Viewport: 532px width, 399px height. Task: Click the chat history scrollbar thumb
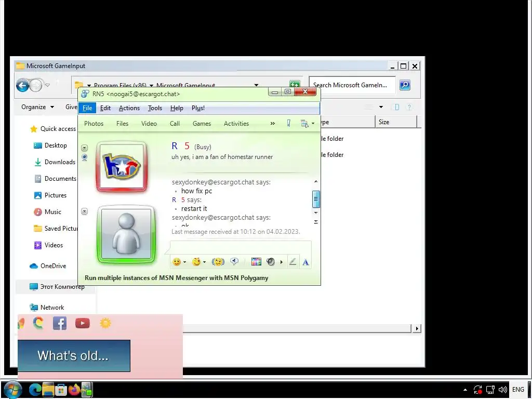[316, 199]
